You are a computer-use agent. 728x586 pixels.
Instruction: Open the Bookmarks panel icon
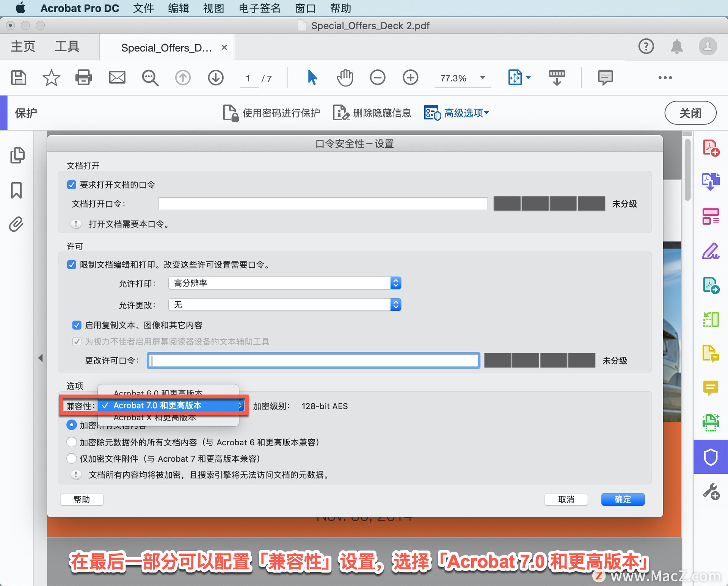[16, 190]
